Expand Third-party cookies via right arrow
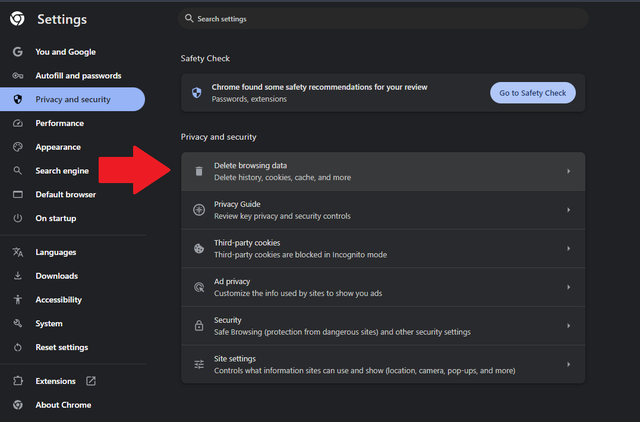The height and width of the screenshot is (422, 640). pyautogui.click(x=568, y=248)
